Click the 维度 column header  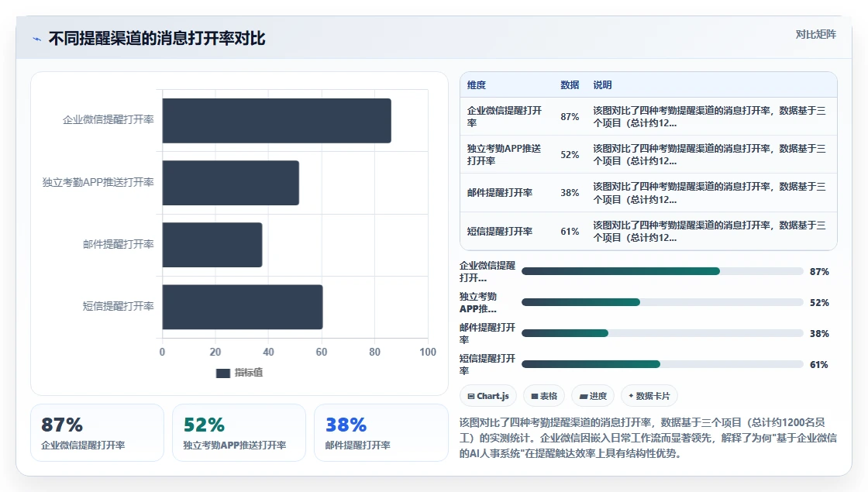click(476, 84)
